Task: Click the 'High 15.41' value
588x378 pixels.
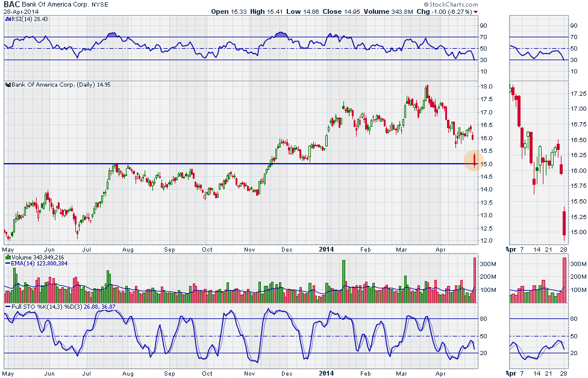Action: (266, 11)
